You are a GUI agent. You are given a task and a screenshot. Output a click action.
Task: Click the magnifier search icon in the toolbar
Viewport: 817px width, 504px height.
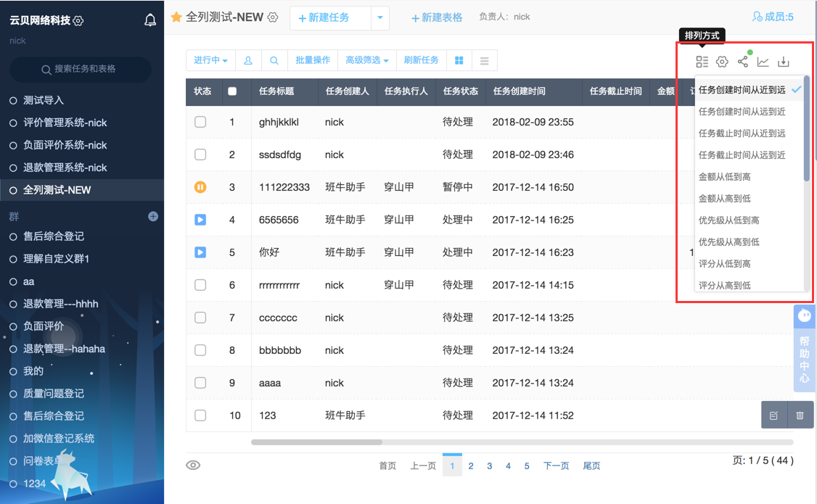click(x=274, y=60)
